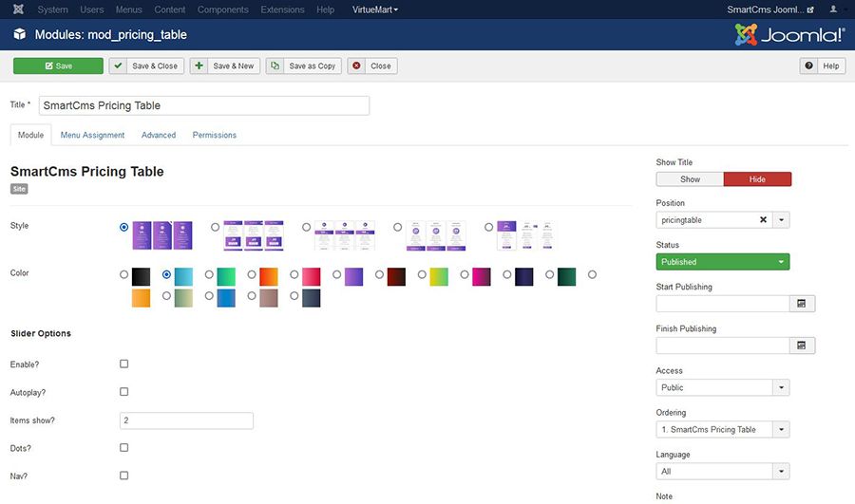855x504 pixels.
Task: Open the Content menu
Action: pos(170,9)
